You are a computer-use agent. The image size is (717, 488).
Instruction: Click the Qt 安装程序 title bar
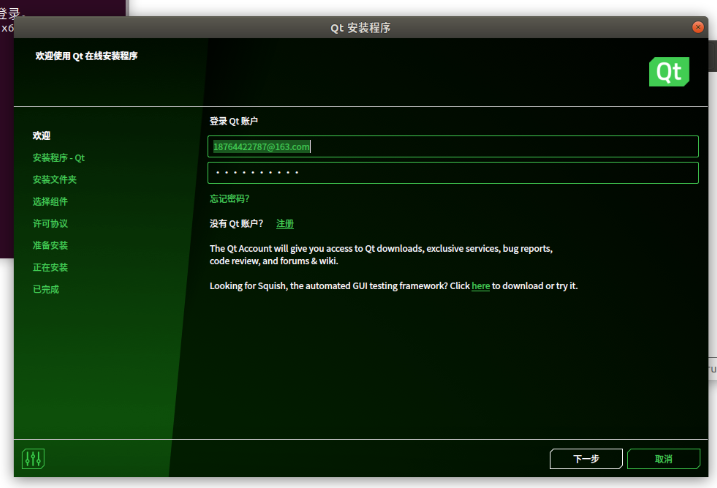click(360, 28)
